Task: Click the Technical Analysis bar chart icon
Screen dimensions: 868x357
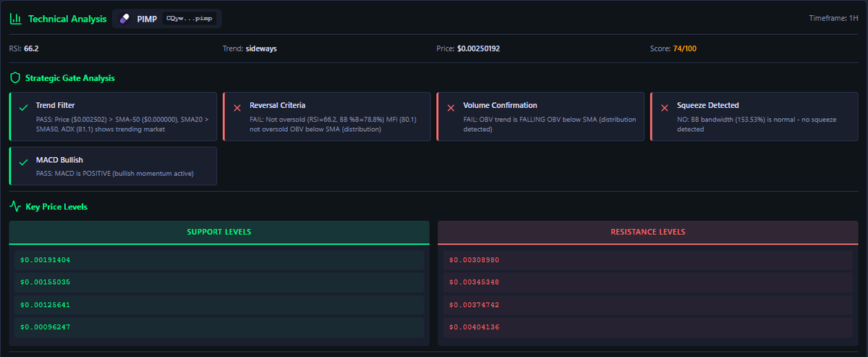Action: coord(15,19)
